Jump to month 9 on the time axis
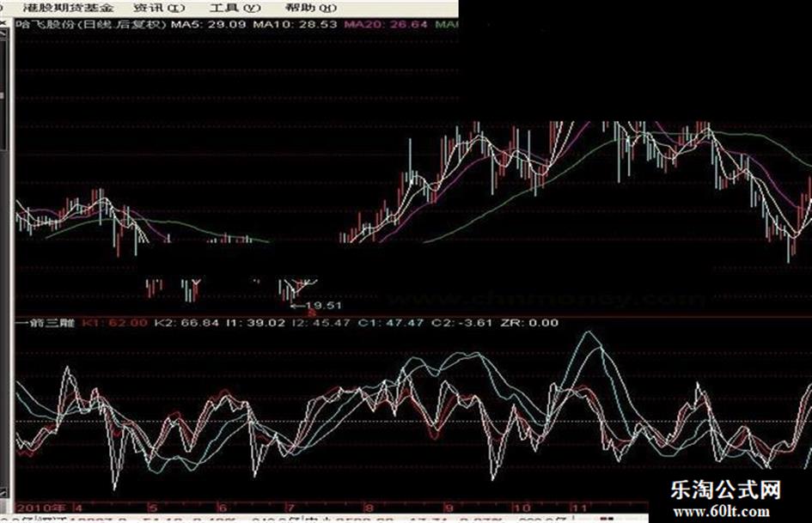The image size is (812, 523). (448, 508)
